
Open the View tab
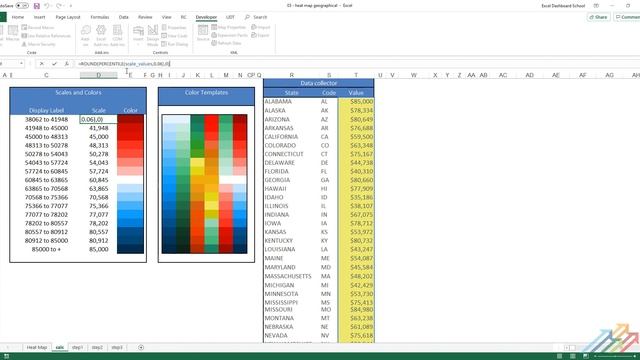point(166,17)
